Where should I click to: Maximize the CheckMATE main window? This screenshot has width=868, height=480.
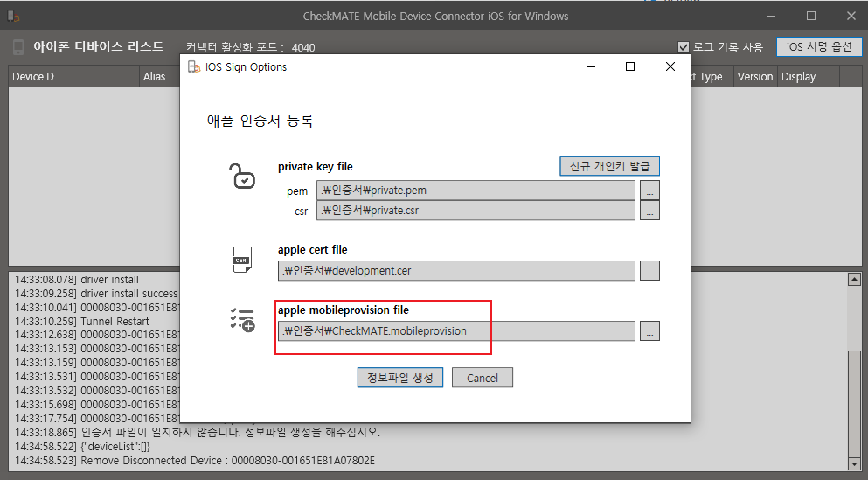click(x=811, y=17)
